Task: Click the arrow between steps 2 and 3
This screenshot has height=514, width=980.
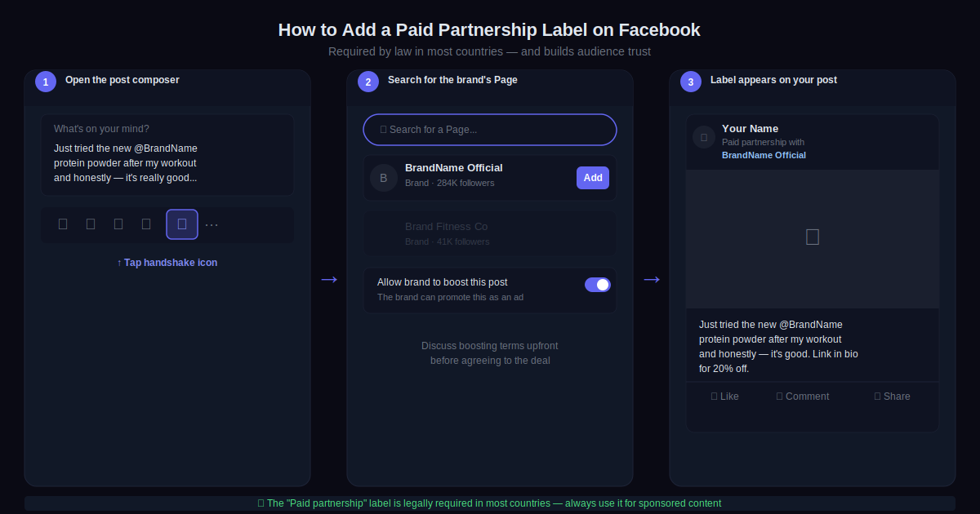Action: pyautogui.click(x=651, y=280)
